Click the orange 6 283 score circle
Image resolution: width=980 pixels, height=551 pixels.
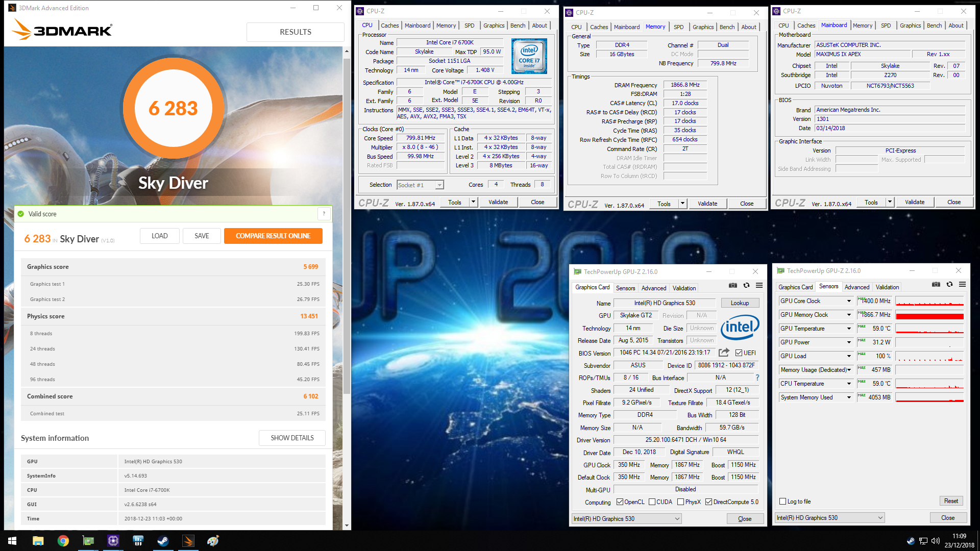pos(173,108)
